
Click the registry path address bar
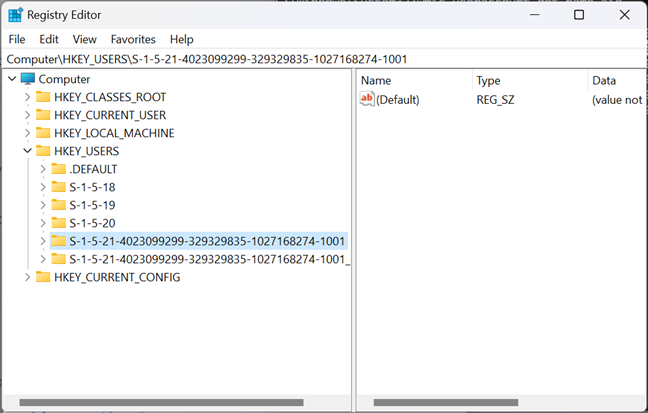tap(324, 59)
